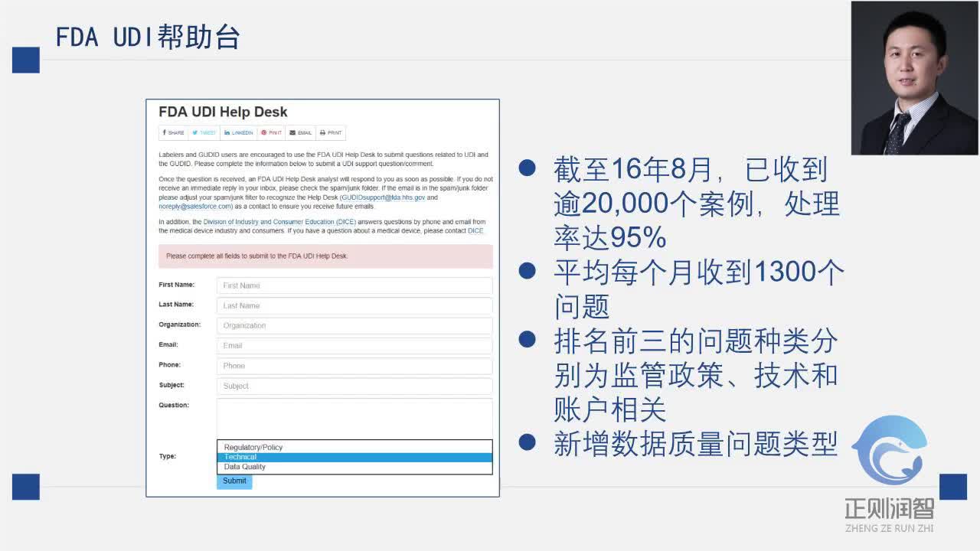980x551 pixels.
Task: Click inside the Question text area
Action: 354,418
